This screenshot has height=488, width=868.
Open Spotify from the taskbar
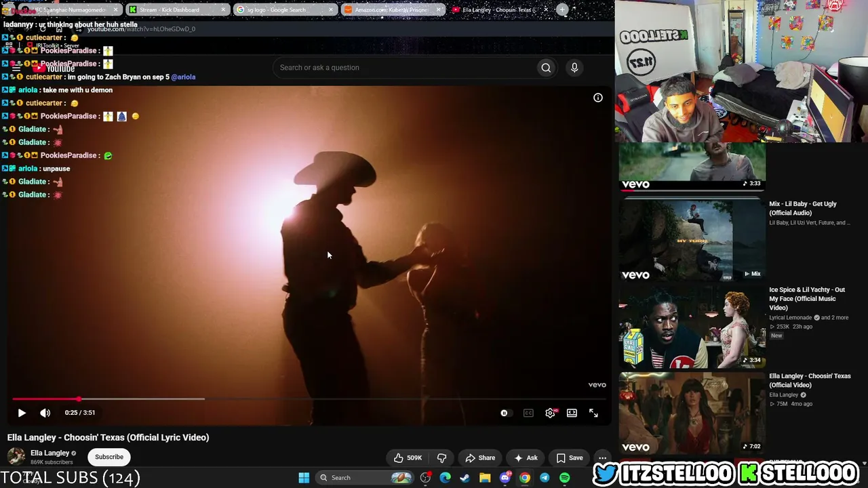(565, 478)
